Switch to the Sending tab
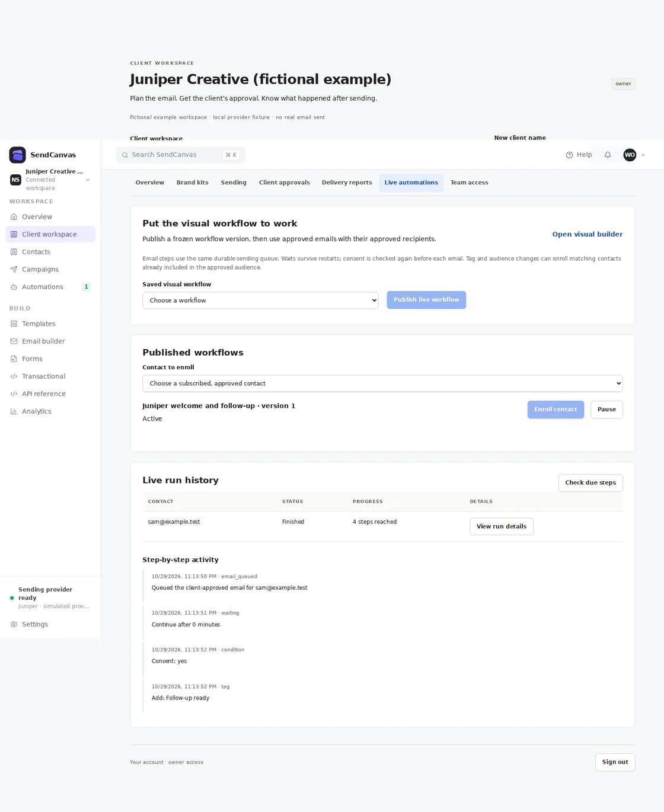This screenshot has height=812, width=664. pos(234,183)
